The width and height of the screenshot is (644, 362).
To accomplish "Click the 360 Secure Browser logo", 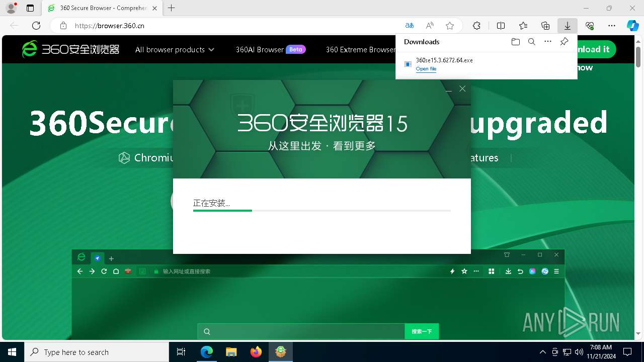I will (x=70, y=49).
